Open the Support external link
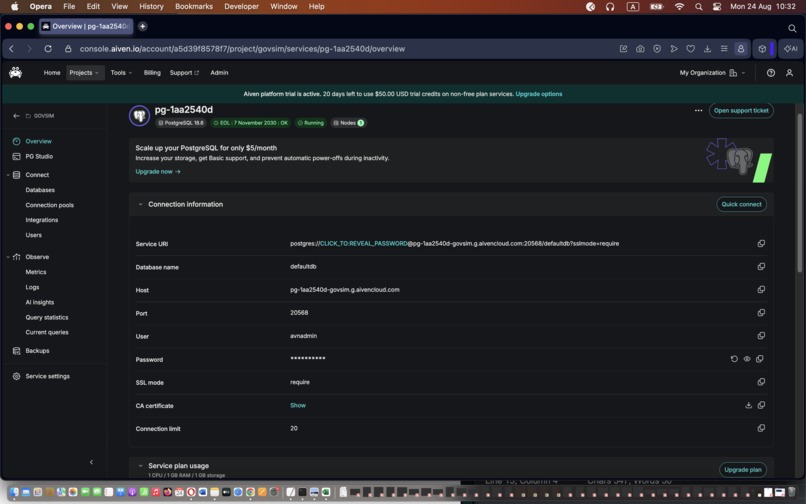 [x=184, y=73]
